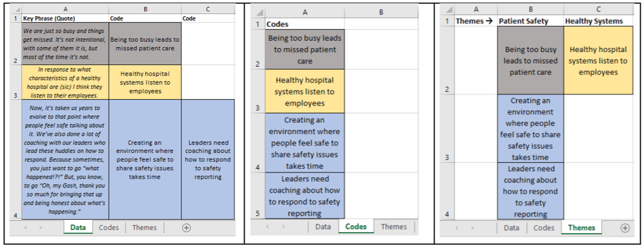Image resolution: width=644 pixels, height=249 pixels.
Task: Select the Key Phrase (Quote) header cell
Action: (x=65, y=18)
